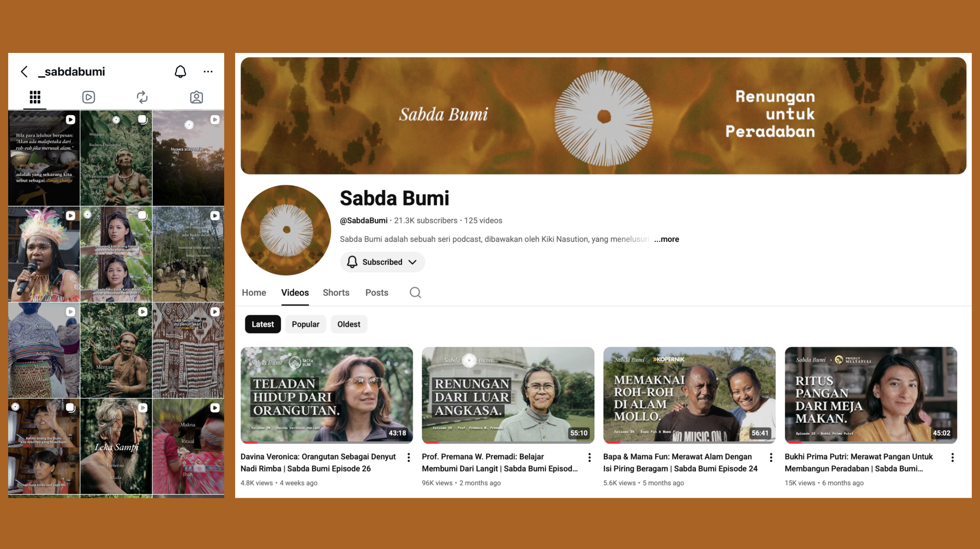Switch to the Posts tab
This screenshot has height=549, width=980.
[x=377, y=292]
